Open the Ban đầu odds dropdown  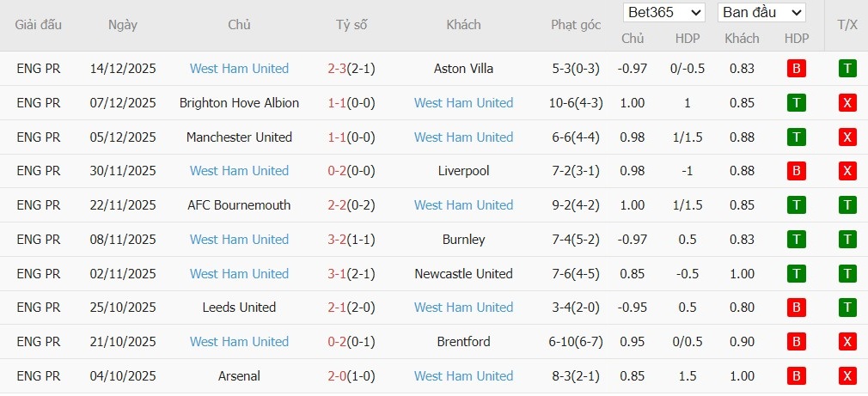point(761,12)
